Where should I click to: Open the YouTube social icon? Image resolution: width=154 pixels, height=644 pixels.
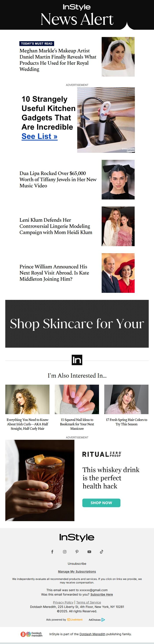point(89,552)
